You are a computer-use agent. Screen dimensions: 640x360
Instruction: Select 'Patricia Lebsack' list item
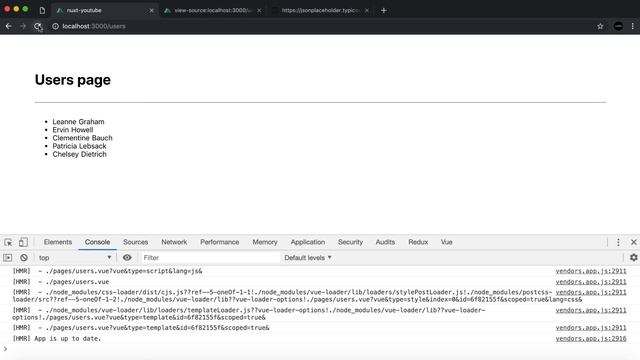[79, 146]
